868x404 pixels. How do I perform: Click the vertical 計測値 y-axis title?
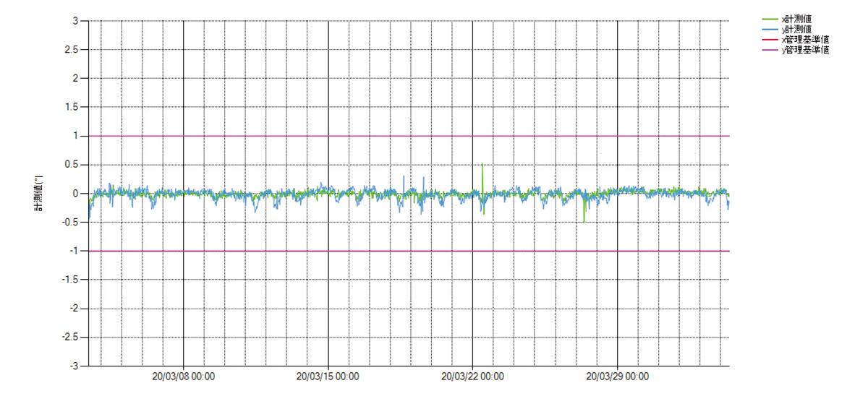tap(39, 193)
